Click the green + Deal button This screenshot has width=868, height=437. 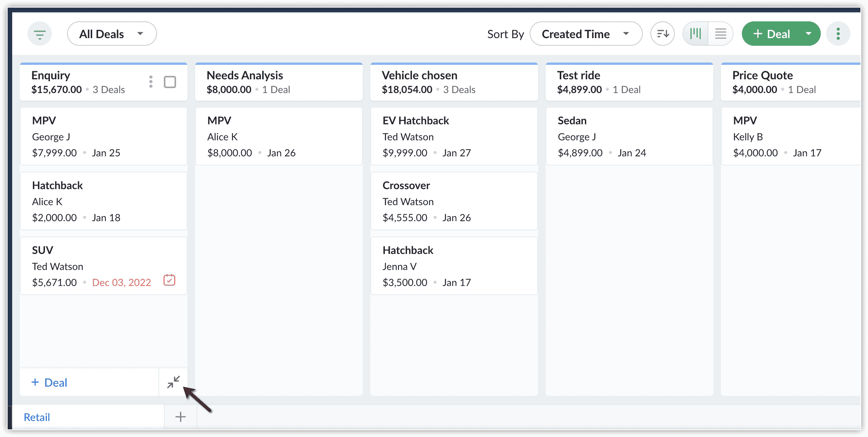771,34
